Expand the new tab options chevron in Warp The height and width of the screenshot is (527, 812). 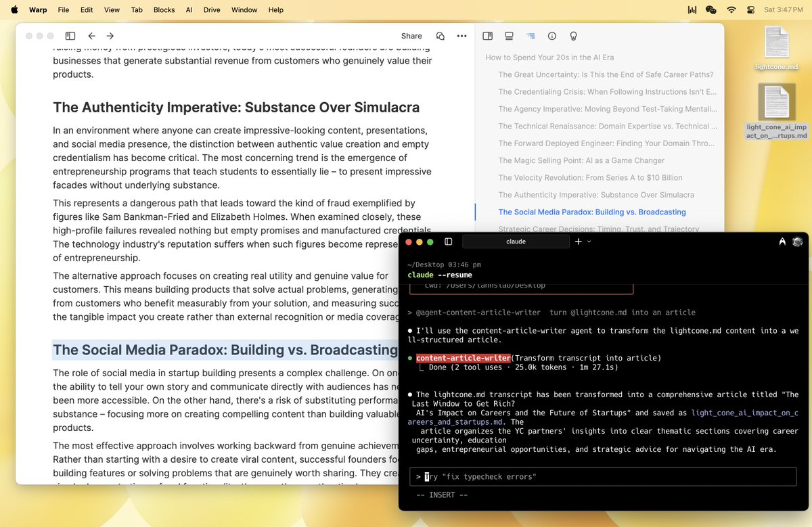pos(589,242)
